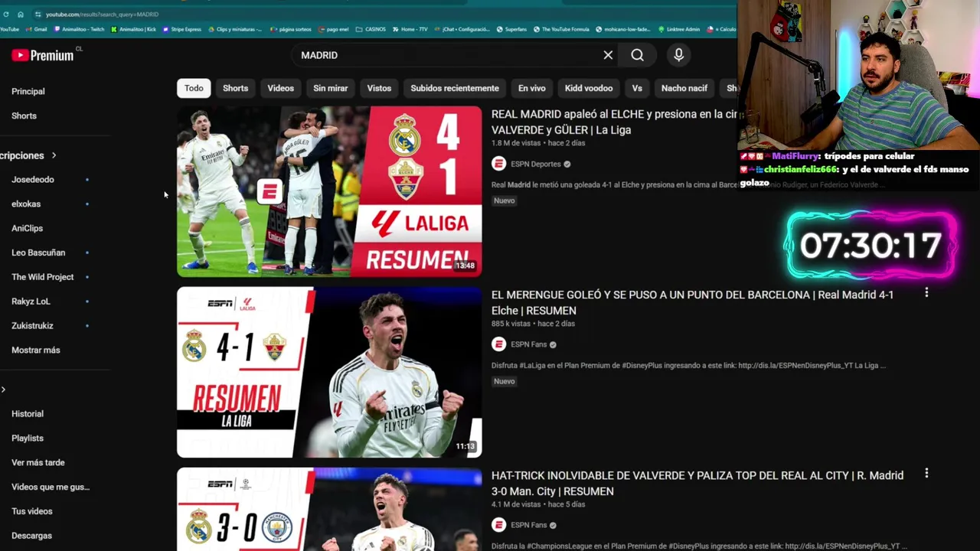Viewport: 980px width, 551px height.
Task: Click the site info icon in address bar
Action: [38, 14]
